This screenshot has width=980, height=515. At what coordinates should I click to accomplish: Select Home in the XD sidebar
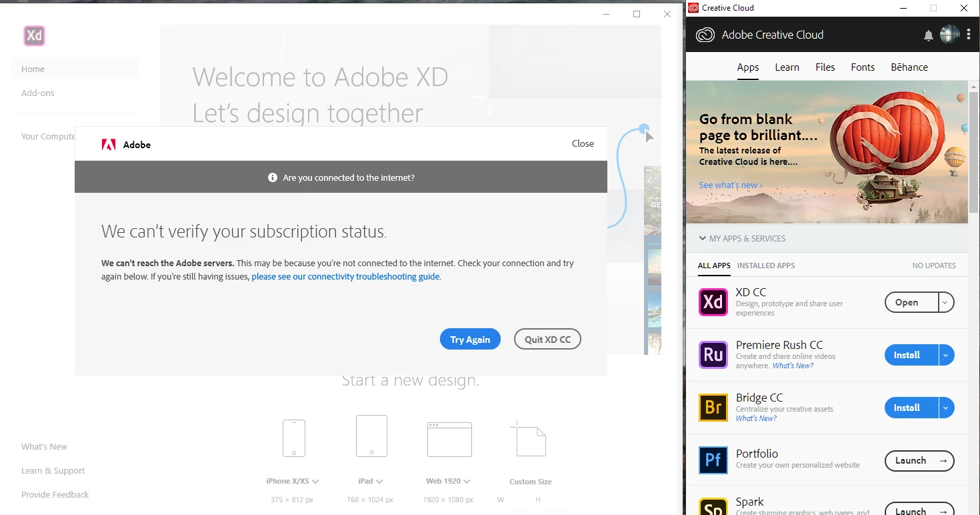click(75, 69)
